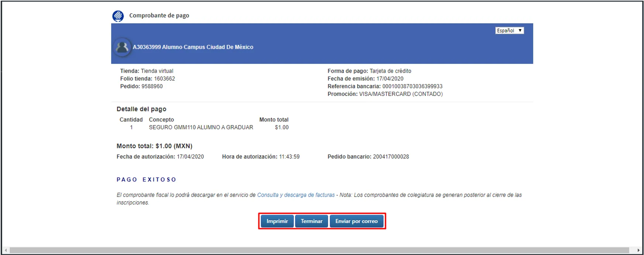Screen dimensions: 644x255
Task: Click Tienda: Tienda virtual text
Action: (x=147, y=71)
